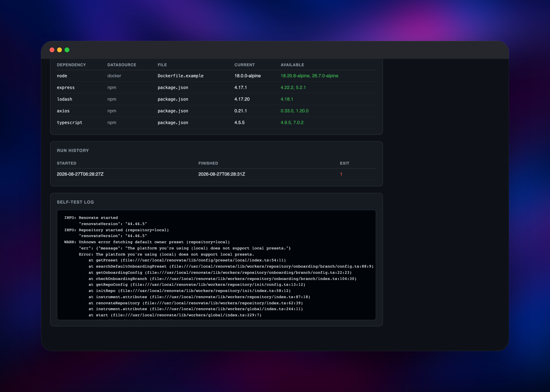This screenshot has height=392, width=550.
Task: Click the Dockerfile.example file cell
Action: (x=181, y=76)
